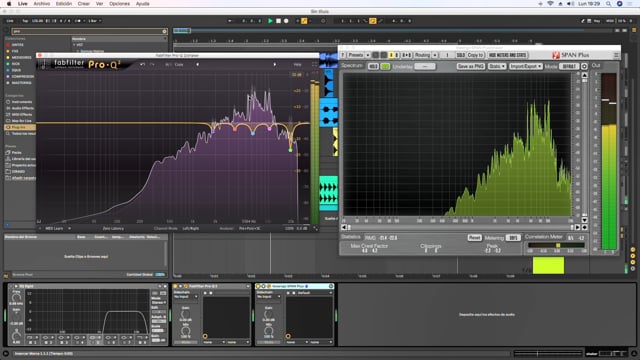Open the Crear menu
This screenshot has width=640, height=360.
84,4
